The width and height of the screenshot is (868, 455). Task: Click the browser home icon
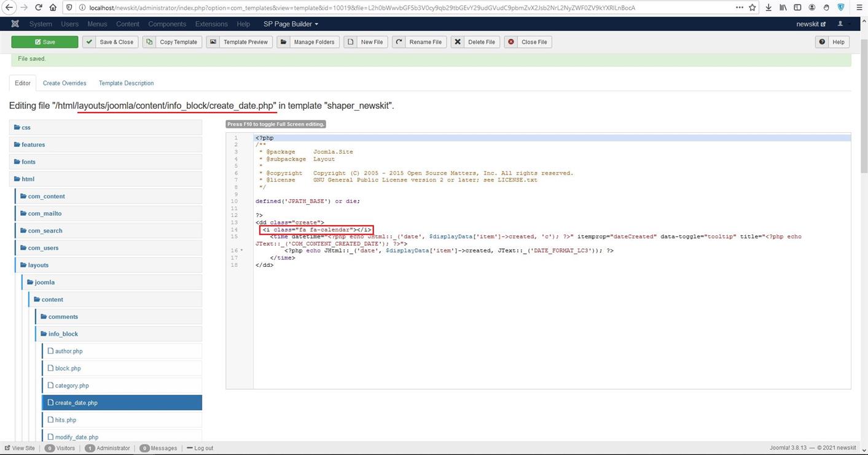[53, 7]
